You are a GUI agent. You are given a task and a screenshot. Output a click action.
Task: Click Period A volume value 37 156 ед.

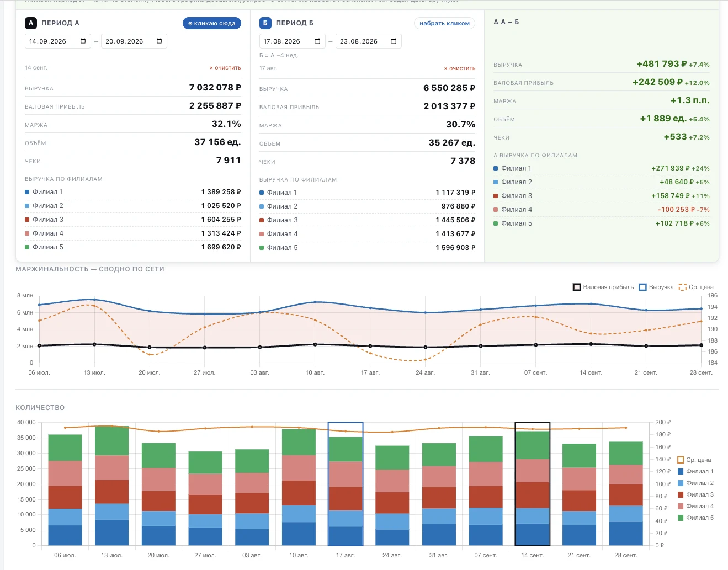217,142
